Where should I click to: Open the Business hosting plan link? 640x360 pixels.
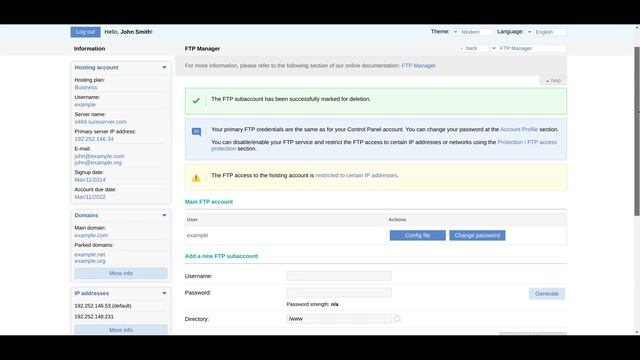coord(86,87)
